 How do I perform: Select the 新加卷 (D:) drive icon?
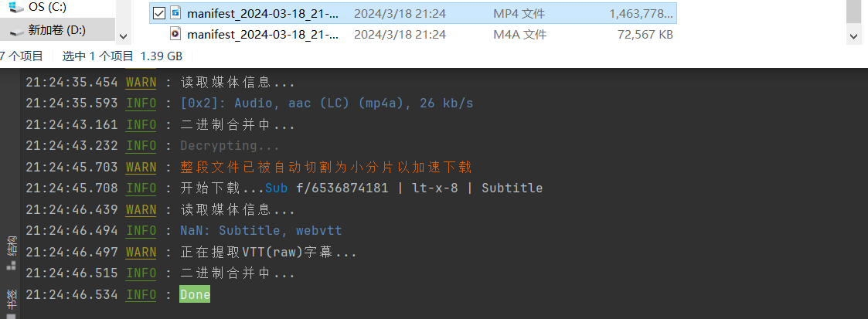(16, 30)
